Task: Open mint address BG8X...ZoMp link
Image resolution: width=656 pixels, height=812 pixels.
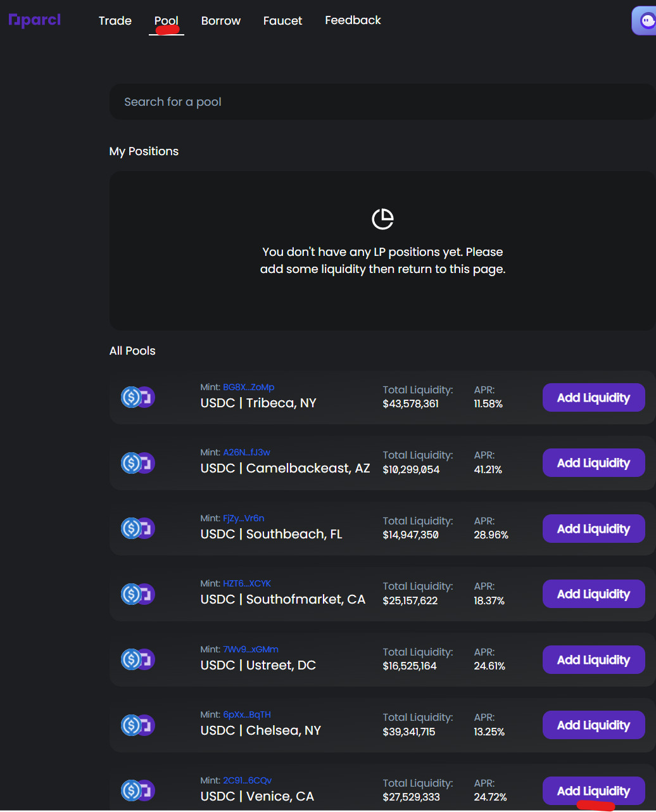Action: point(249,387)
